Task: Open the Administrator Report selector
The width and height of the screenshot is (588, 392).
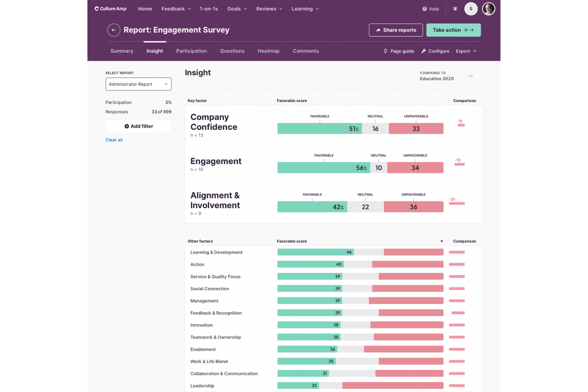Action: pyautogui.click(x=138, y=84)
